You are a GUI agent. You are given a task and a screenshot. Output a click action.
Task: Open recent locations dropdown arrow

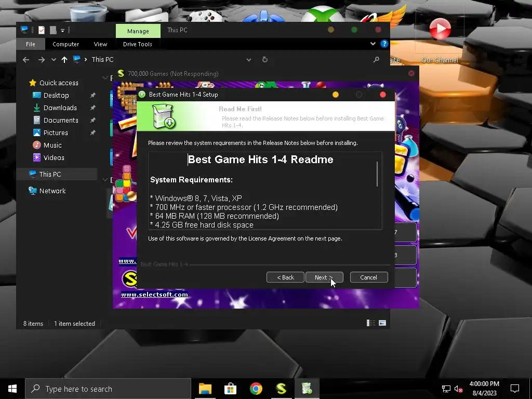(x=54, y=60)
